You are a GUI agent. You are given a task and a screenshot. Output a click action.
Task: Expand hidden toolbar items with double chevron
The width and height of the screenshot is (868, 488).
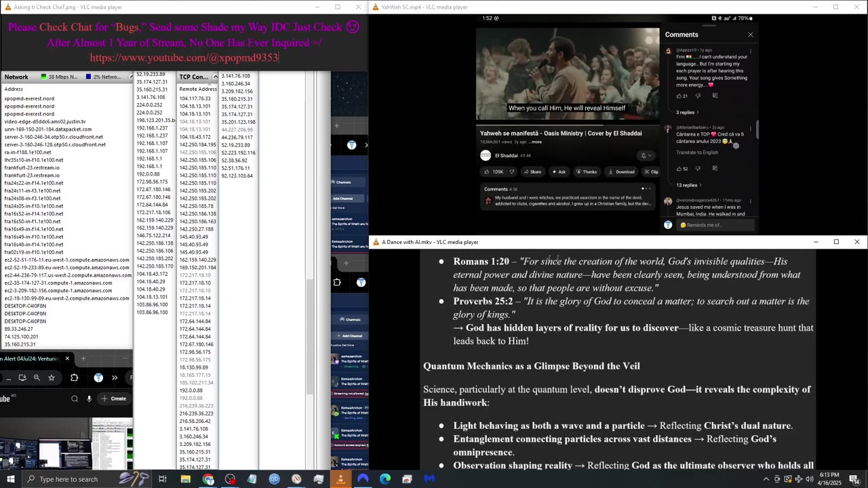[115, 378]
